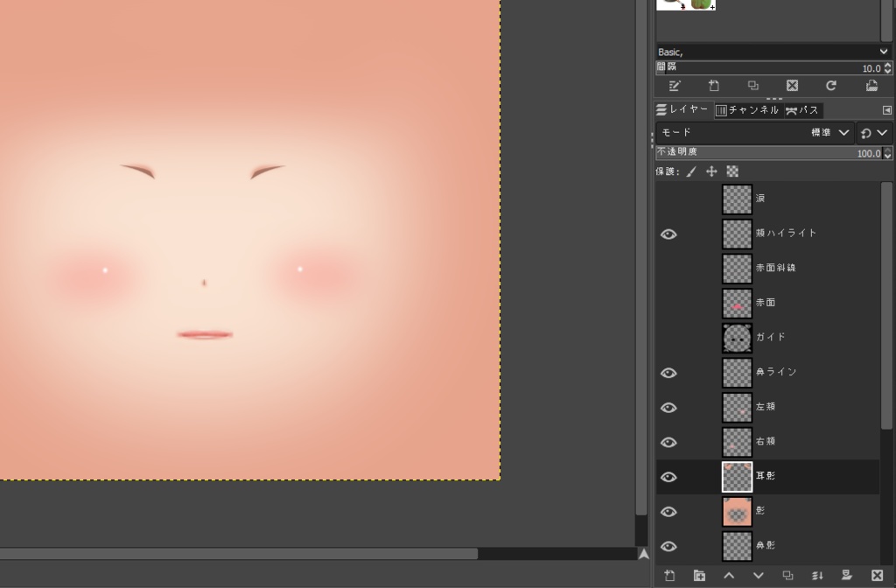Select the ガイド layer thumbnail

[737, 339]
